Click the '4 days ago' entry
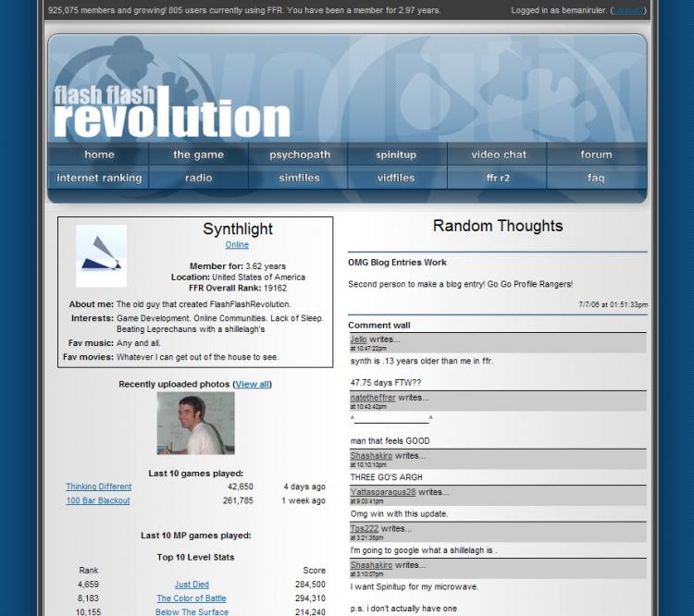 (x=304, y=487)
